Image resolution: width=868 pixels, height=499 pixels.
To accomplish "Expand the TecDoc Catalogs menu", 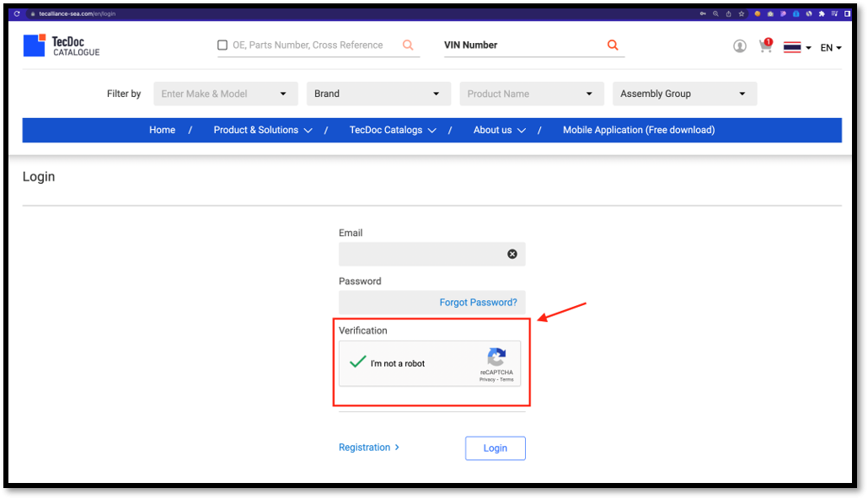I will pos(393,130).
